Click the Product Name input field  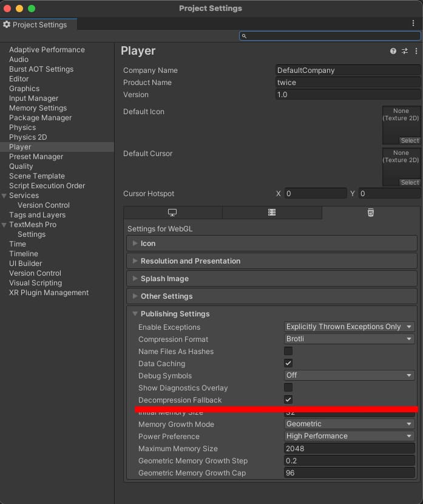pyautogui.click(x=348, y=83)
